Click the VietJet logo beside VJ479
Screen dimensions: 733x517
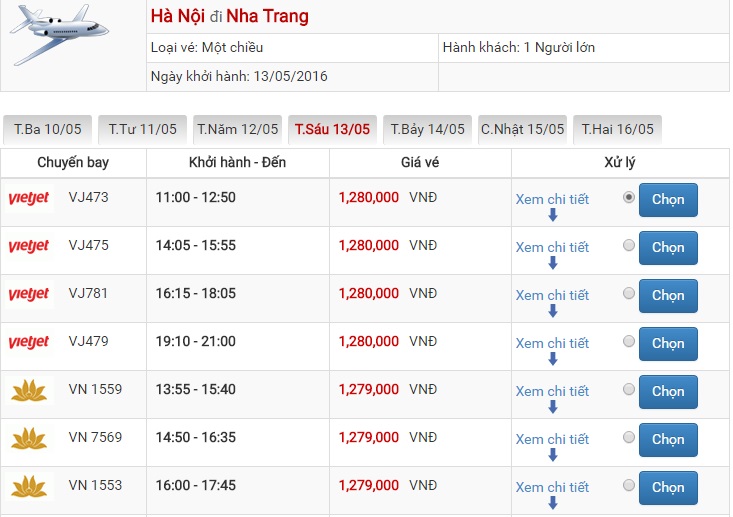click(x=29, y=343)
